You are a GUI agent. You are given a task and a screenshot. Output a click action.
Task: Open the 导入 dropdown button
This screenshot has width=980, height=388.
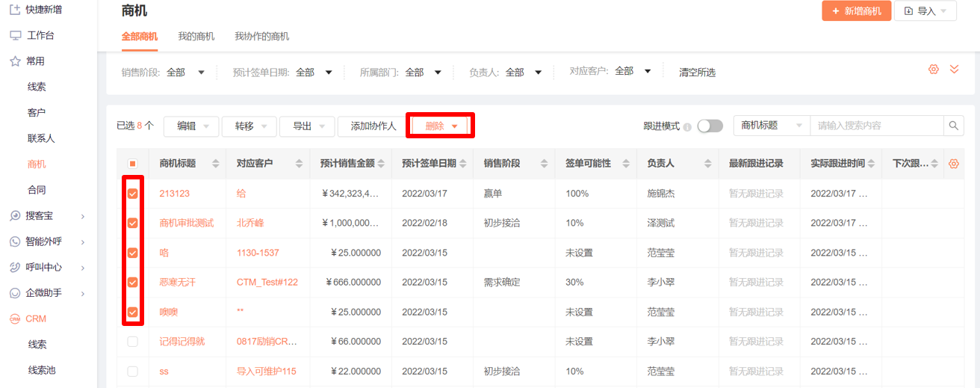925,11
